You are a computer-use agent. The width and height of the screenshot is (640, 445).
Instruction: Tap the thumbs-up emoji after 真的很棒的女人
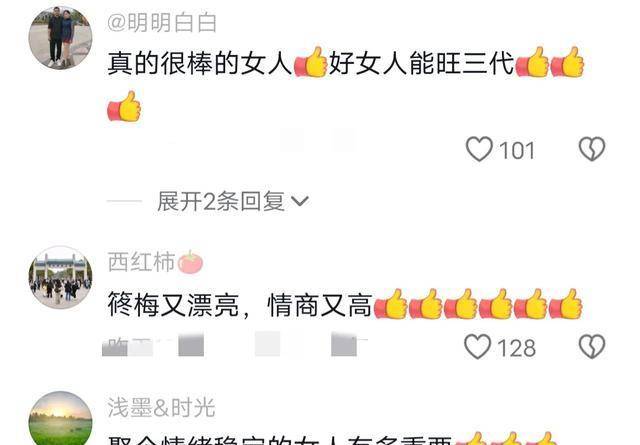click(x=311, y=62)
